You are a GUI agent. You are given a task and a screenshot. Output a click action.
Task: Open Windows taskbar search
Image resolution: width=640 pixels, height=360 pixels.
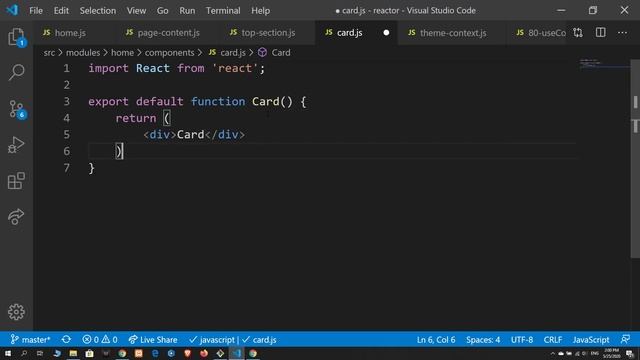tap(24, 353)
